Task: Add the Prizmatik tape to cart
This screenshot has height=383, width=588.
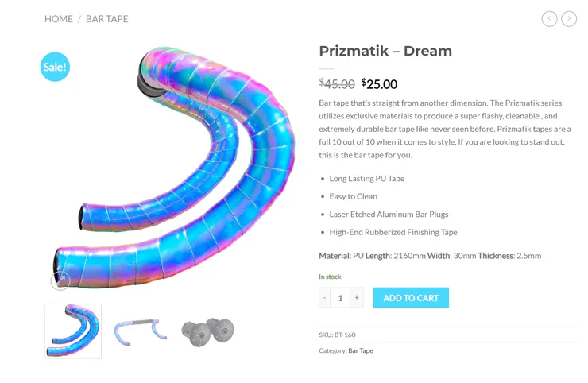Action: (411, 298)
